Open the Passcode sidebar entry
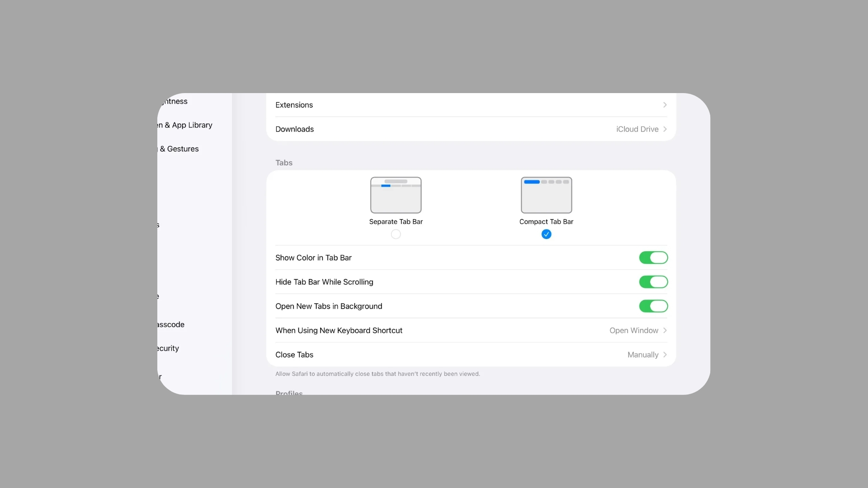This screenshot has width=868, height=488. point(172,324)
